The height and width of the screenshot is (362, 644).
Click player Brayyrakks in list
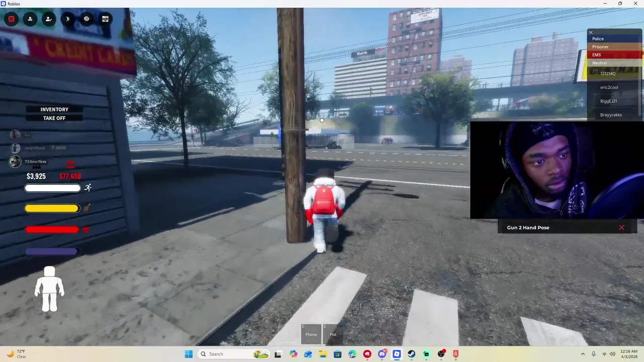611,115
